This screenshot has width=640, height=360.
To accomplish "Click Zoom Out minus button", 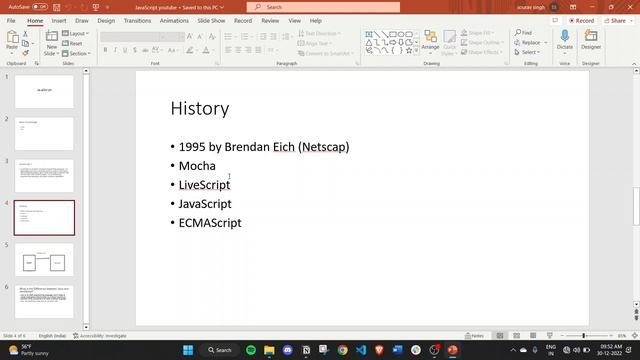I will coord(562,336).
